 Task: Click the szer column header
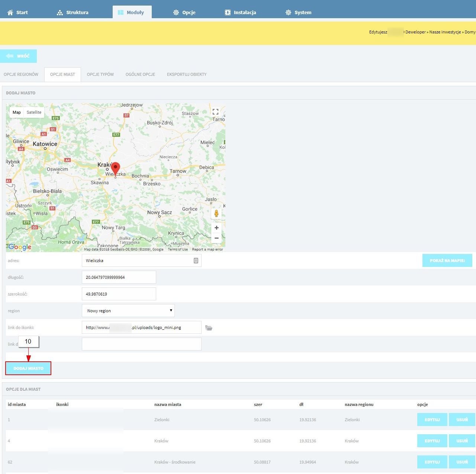(258, 404)
